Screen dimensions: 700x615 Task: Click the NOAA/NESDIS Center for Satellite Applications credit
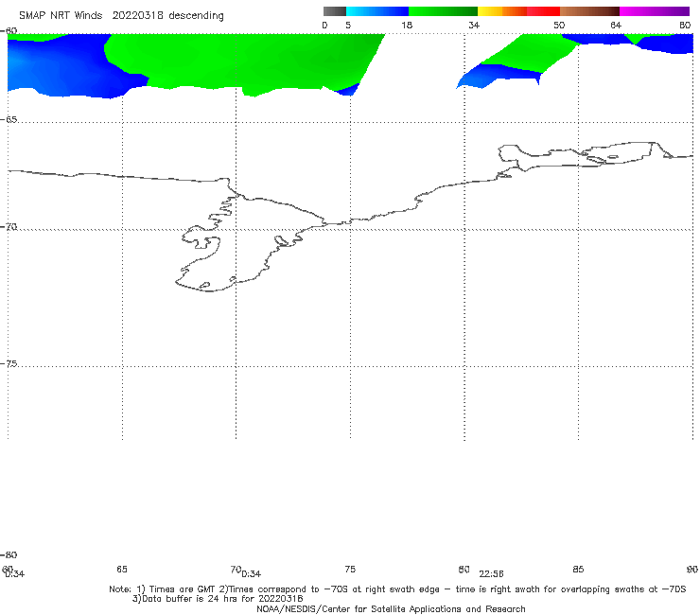click(391, 608)
